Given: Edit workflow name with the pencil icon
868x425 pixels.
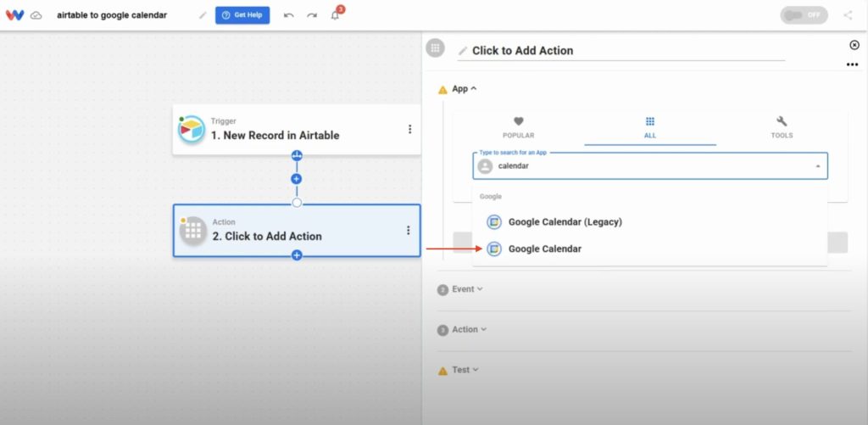Looking at the screenshot, I should pos(203,15).
